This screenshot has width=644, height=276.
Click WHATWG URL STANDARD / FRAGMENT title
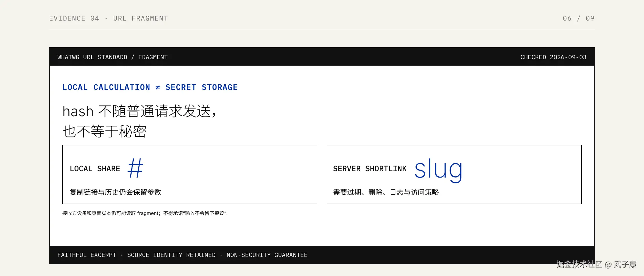(113, 57)
